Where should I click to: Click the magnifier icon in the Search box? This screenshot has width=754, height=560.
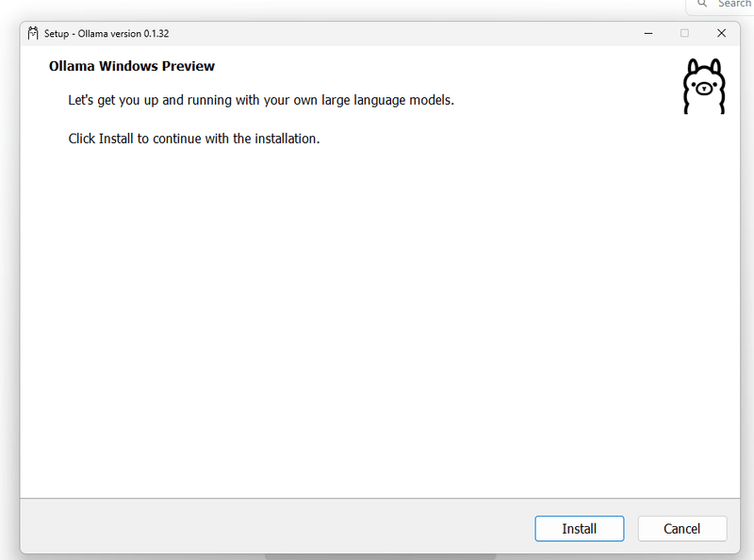click(702, 5)
